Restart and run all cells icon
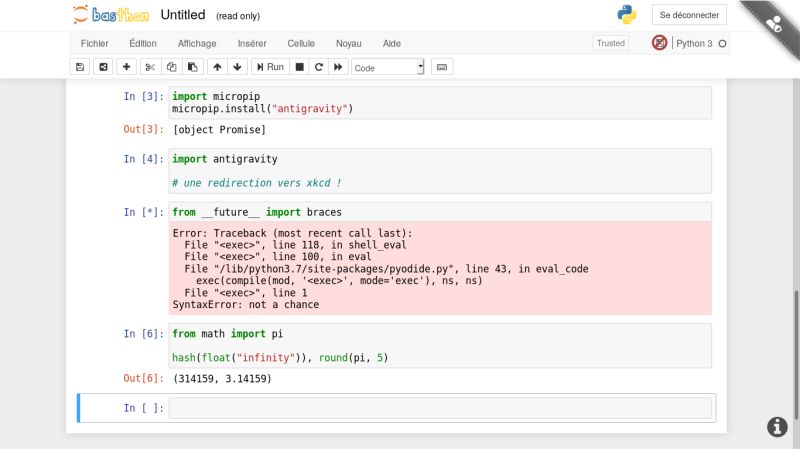This screenshot has height=449, width=800. pos(338,67)
